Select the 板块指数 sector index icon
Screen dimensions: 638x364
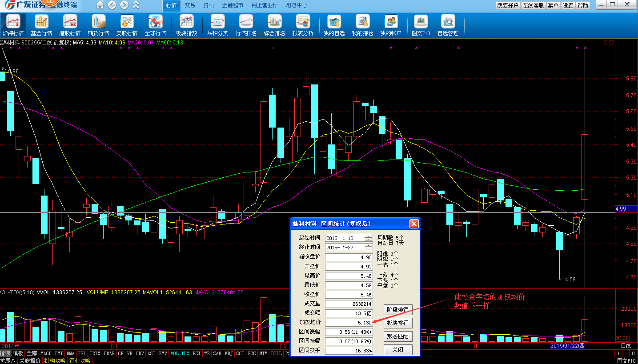coord(186,25)
